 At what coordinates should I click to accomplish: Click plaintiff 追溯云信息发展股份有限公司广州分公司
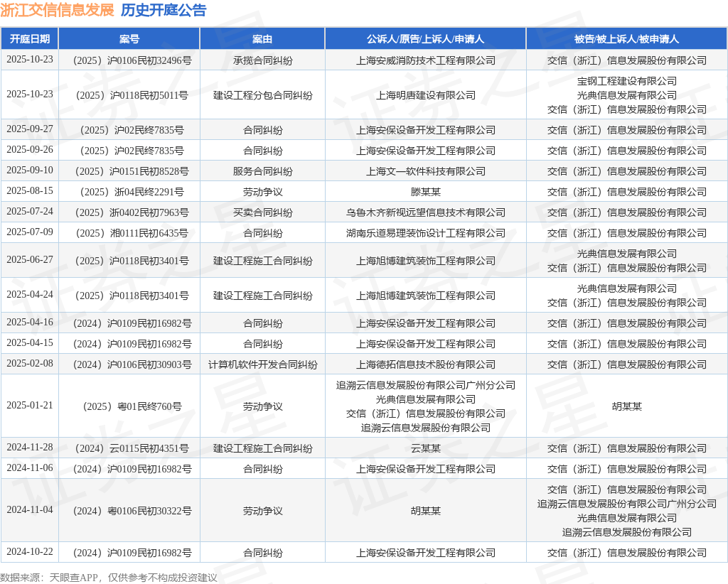[x=426, y=385]
